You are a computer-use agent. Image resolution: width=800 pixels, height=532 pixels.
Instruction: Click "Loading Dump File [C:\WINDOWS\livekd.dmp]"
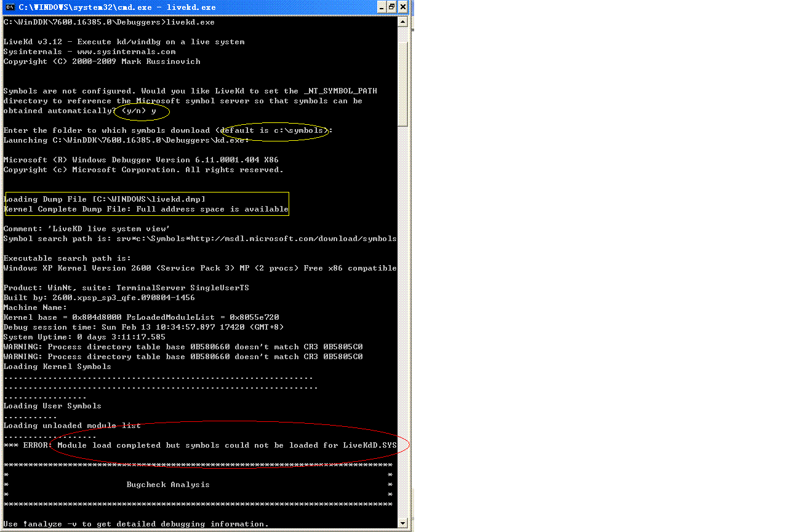pyautogui.click(x=105, y=199)
